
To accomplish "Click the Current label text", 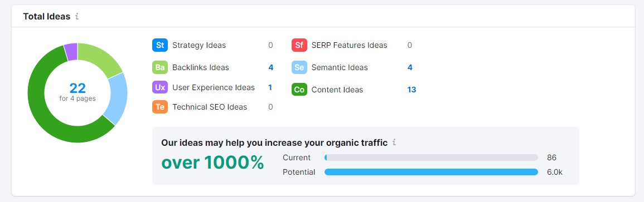I will (x=297, y=157).
